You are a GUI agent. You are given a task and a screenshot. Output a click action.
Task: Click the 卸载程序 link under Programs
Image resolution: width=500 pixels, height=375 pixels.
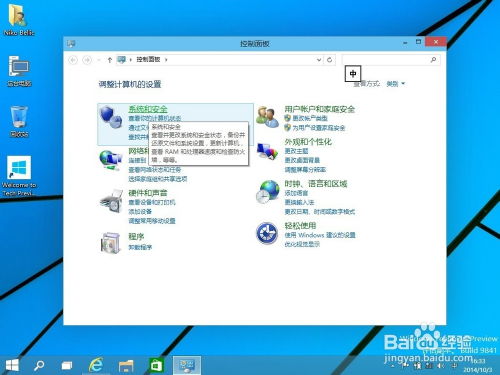pyautogui.click(x=140, y=247)
